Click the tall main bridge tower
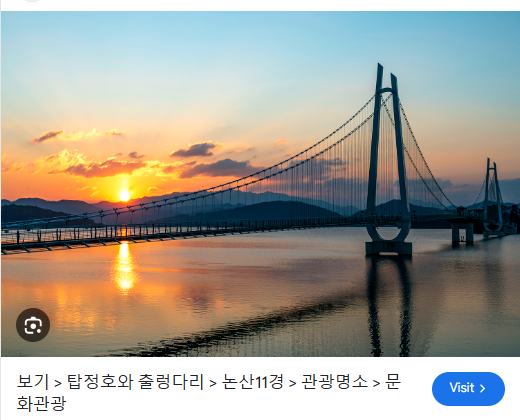 [x=388, y=160]
